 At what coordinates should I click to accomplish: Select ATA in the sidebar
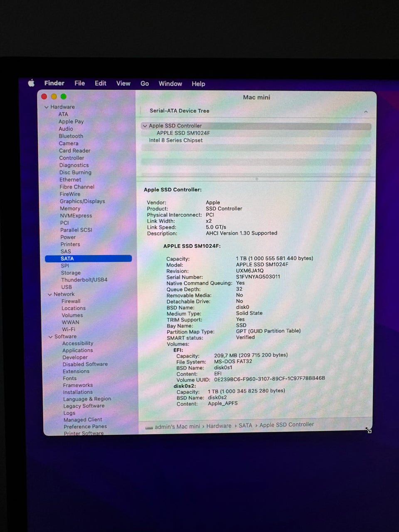[63, 114]
